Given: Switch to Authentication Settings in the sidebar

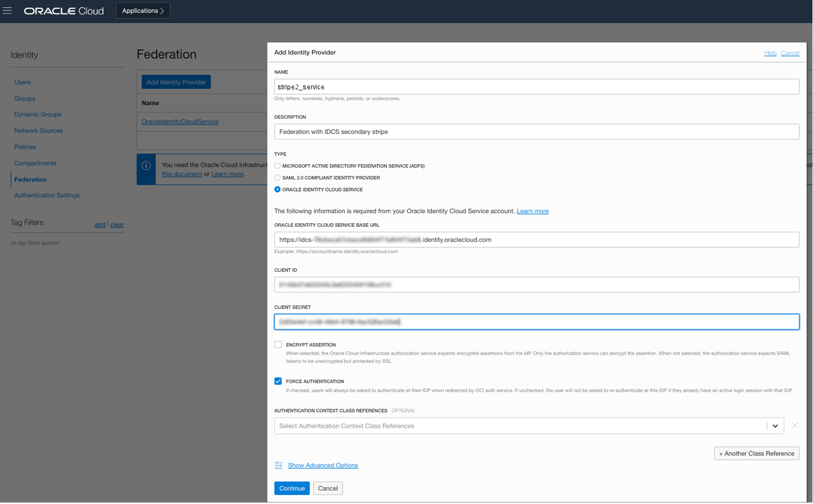Looking at the screenshot, I should 46,195.
